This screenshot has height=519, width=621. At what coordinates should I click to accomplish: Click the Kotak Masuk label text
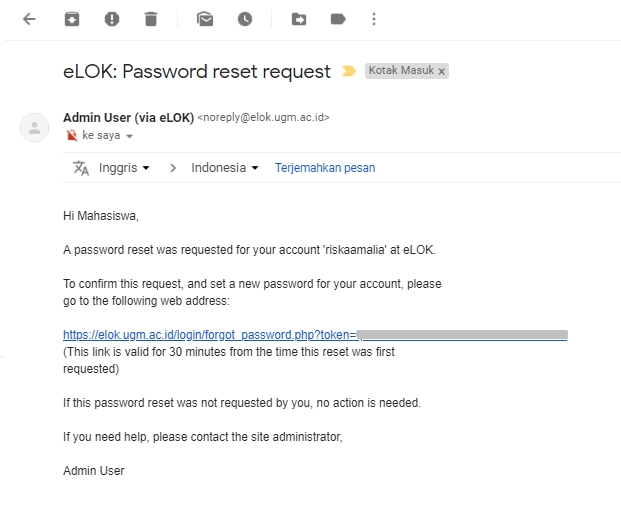[401, 71]
